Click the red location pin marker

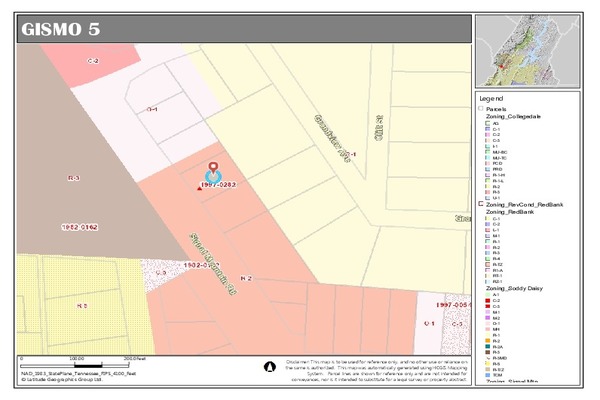pos(212,169)
